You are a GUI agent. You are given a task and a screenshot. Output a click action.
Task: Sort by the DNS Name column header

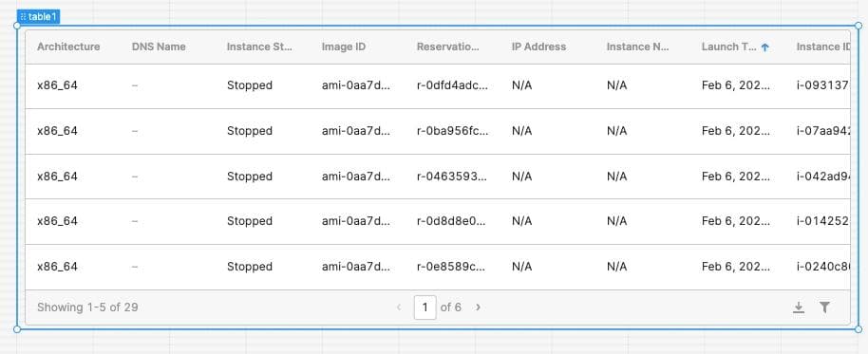tap(159, 47)
